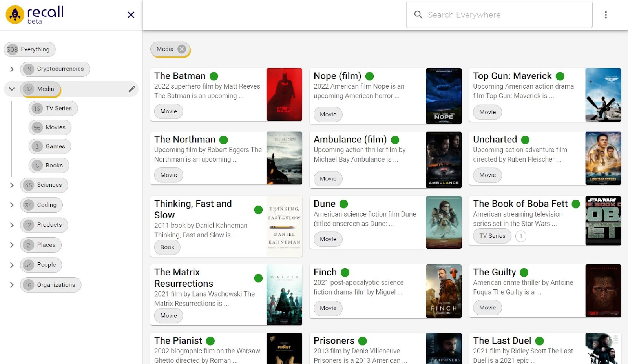This screenshot has height=364, width=628.
Task: Click the count badge on The Book of Boba Fett
Action: pos(521,236)
